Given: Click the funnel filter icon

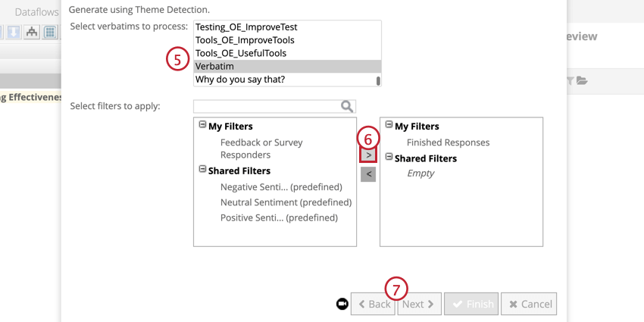Looking at the screenshot, I should (x=570, y=80).
